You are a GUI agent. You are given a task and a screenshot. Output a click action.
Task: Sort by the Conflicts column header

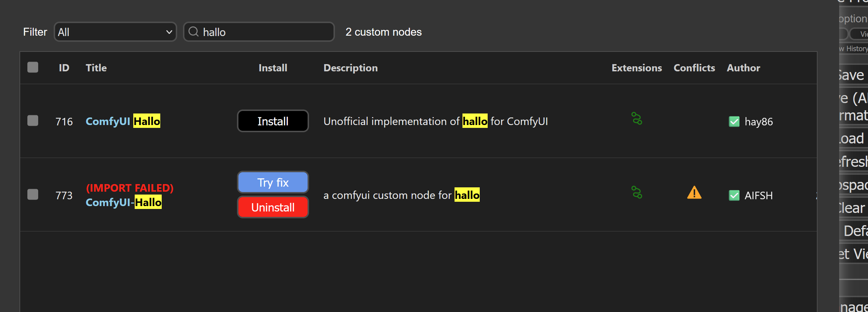(694, 68)
